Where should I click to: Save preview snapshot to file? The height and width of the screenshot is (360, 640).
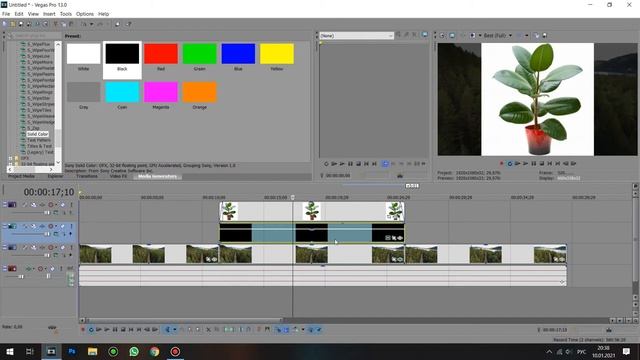(544, 36)
